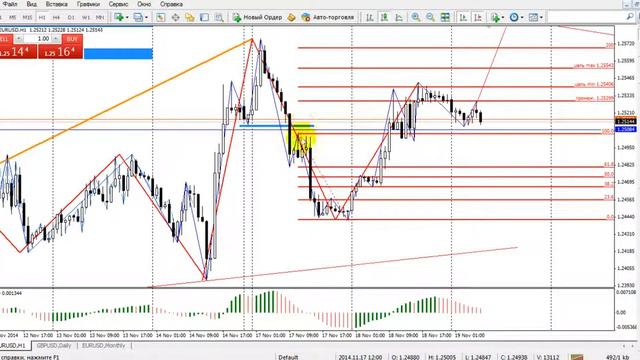Toggle the Data Window crosshair icon
The image size is (640, 360).
pyautogui.click(x=176, y=17)
